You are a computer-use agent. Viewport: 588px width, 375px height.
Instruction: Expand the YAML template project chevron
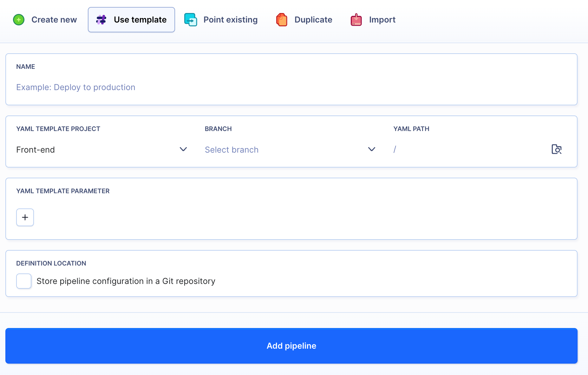point(183,149)
